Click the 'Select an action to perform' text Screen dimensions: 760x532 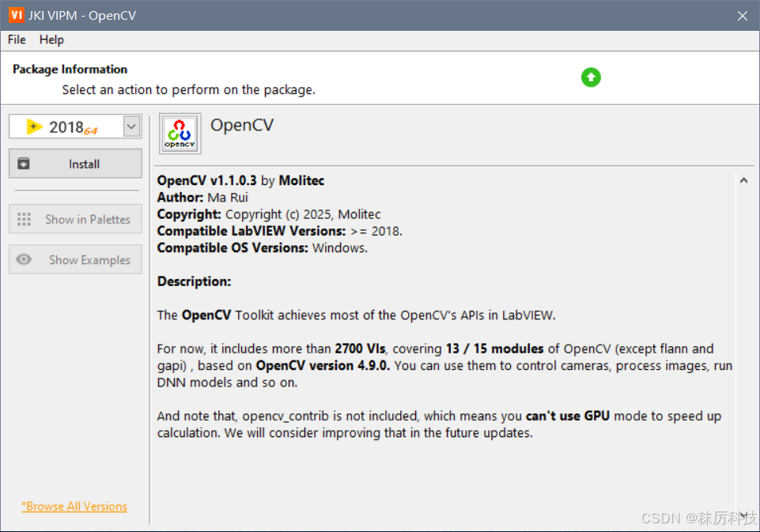pos(188,90)
